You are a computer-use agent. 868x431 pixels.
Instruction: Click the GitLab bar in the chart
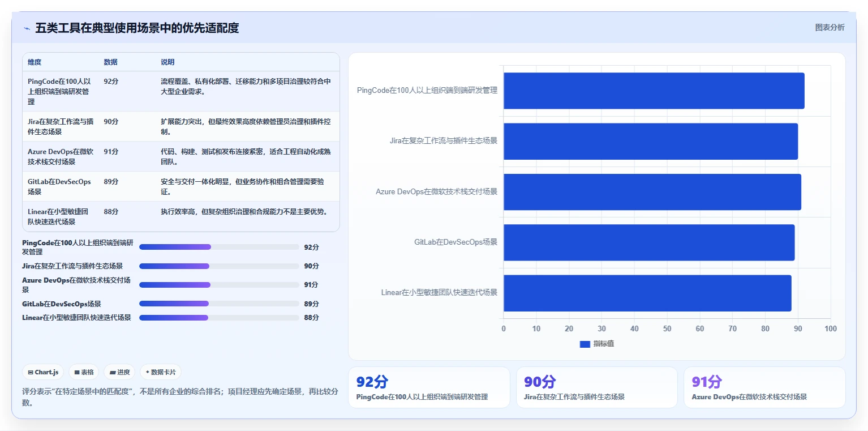649,242
